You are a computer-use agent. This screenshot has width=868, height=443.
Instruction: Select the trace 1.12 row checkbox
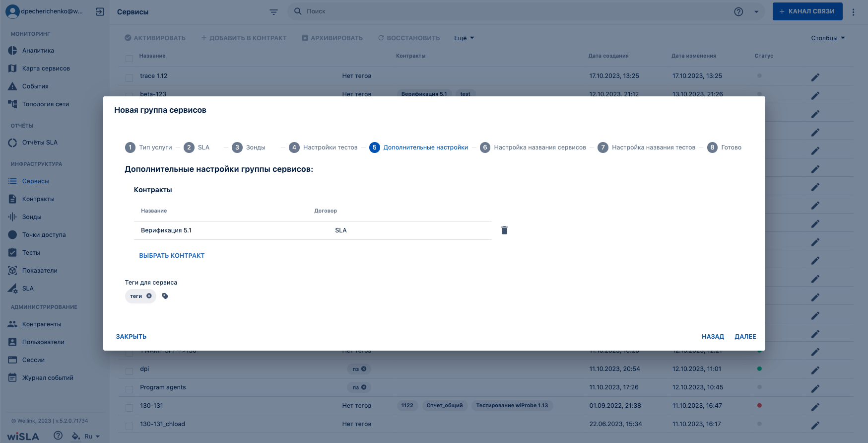click(129, 78)
